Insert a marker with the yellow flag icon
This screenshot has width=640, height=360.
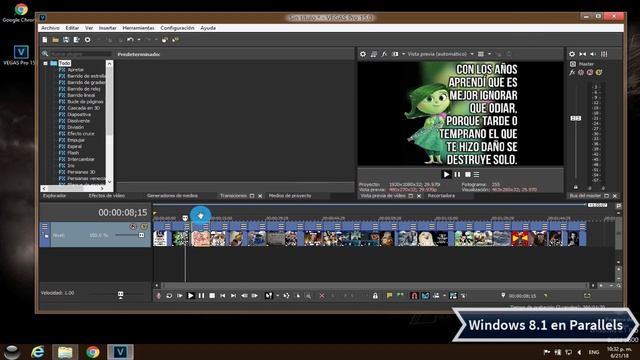pos(389,296)
